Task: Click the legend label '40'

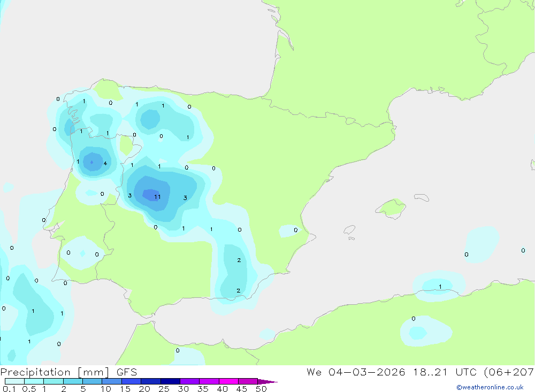Action: (223, 389)
